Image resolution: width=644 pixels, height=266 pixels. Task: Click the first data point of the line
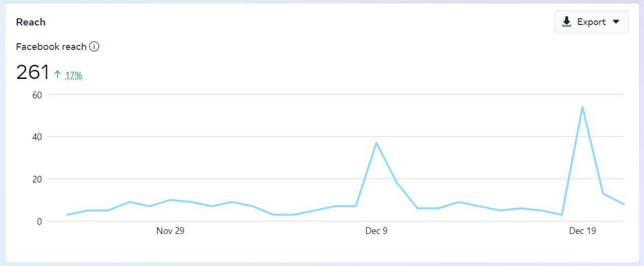67,215
